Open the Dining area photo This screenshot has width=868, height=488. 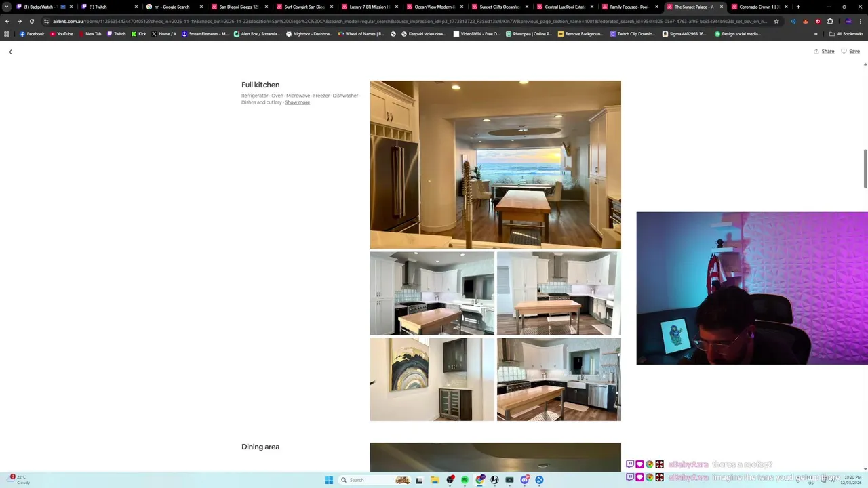pos(495,457)
